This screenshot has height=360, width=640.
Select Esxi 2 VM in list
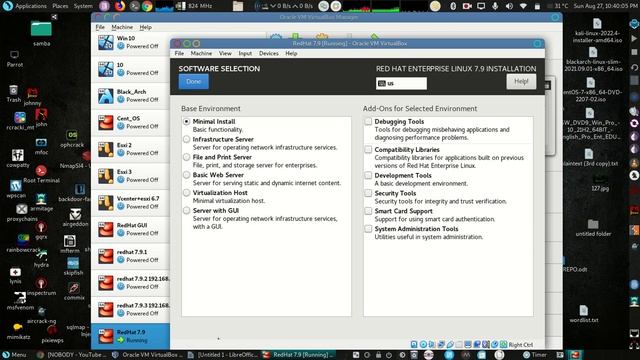point(131,149)
